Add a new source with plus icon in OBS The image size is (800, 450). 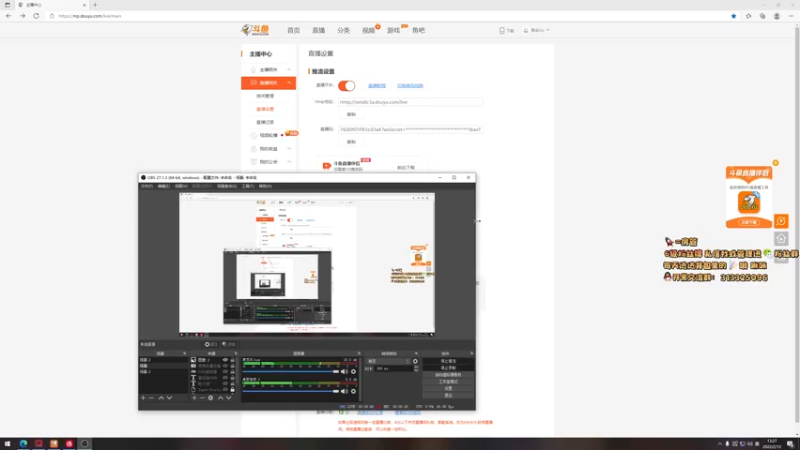click(194, 398)
